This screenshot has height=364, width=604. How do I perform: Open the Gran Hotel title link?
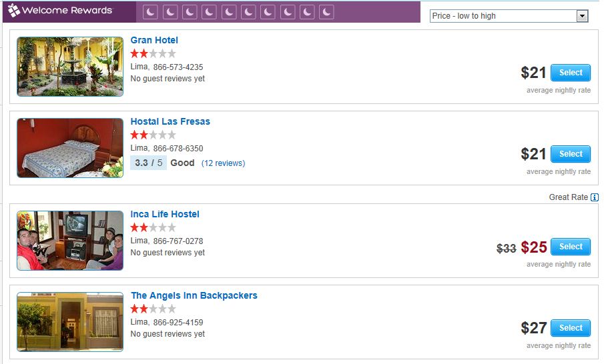pos(154,40)
